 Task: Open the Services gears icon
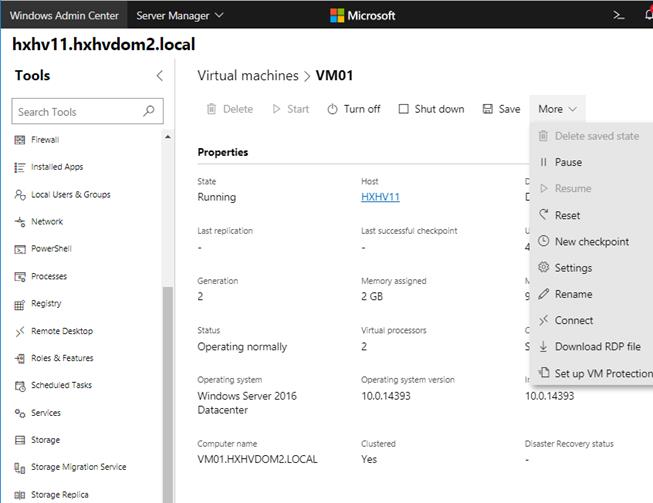[x=20, y=413]
